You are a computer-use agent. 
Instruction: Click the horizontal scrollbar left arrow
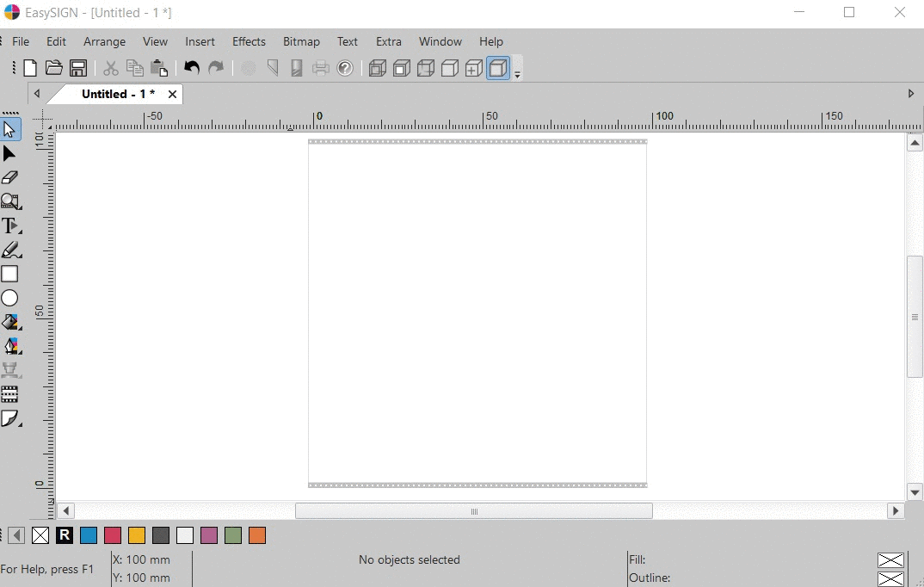(66, 511)
